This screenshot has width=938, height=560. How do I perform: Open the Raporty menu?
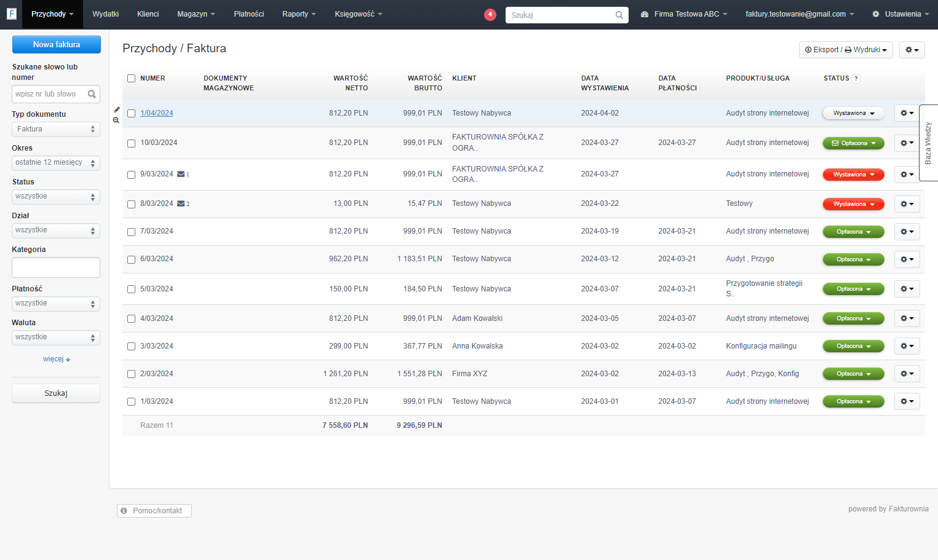coord(299,14)
